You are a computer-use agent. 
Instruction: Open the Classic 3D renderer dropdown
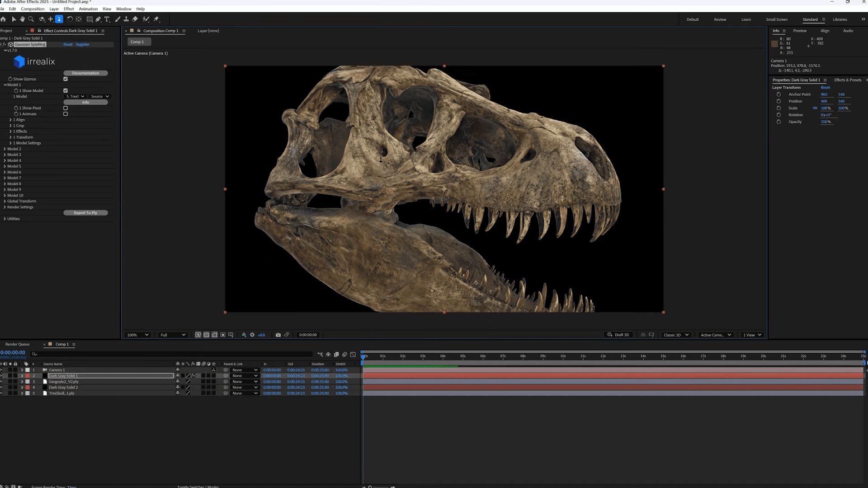point(676,335)
